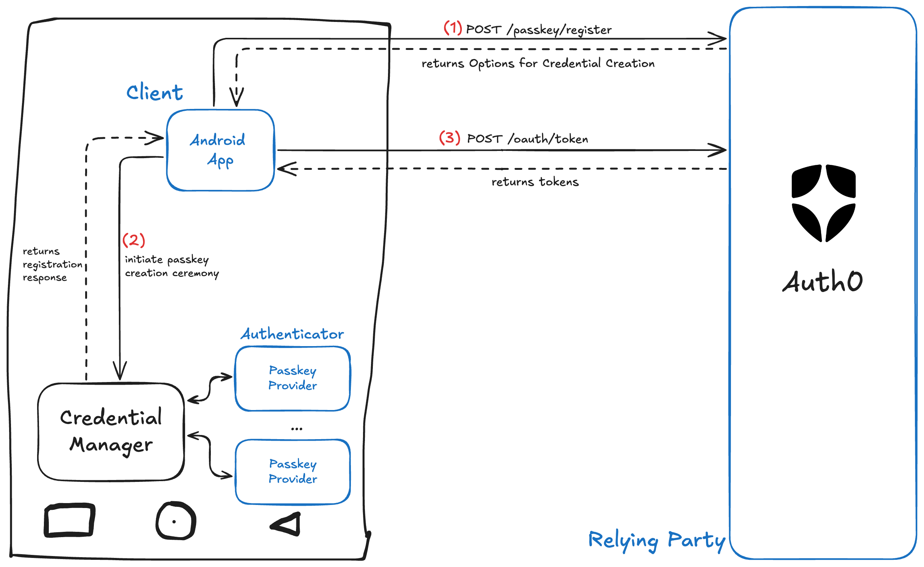Toggle the dashed registration response arrow
The width and height of the screenshot is (924, 567).
coord(86,284)
